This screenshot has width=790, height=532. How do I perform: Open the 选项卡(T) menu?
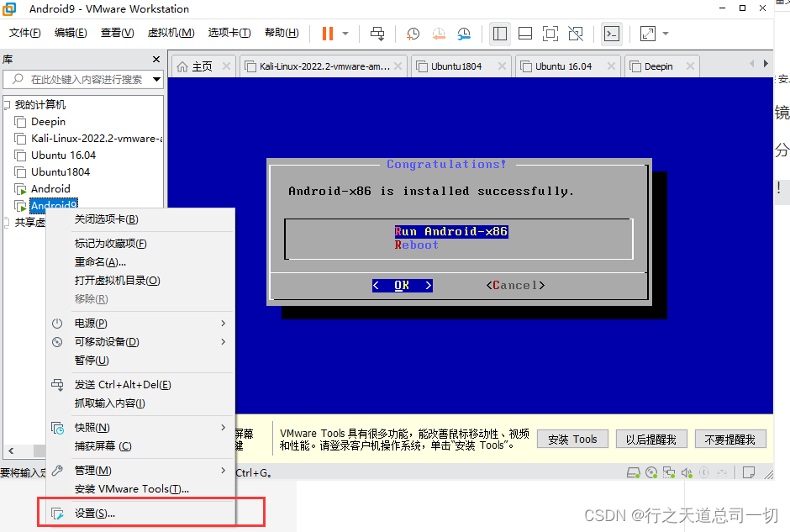[229, 33]
